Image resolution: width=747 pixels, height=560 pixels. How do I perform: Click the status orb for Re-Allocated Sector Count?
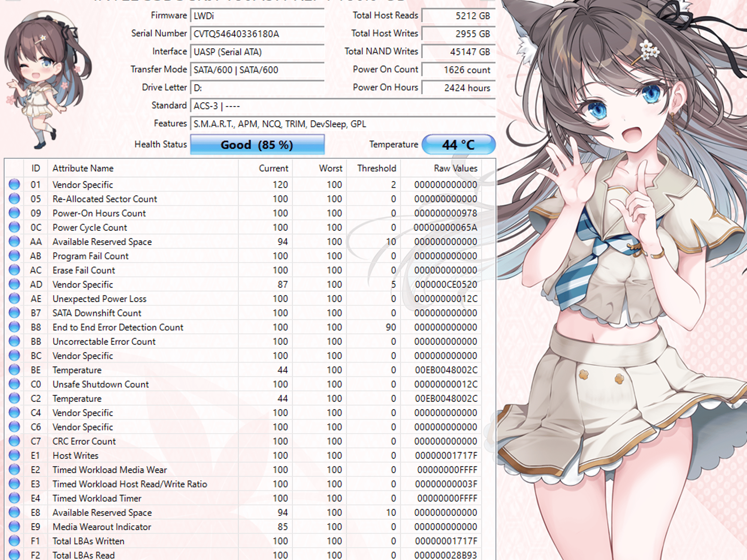tap(14, 199)
